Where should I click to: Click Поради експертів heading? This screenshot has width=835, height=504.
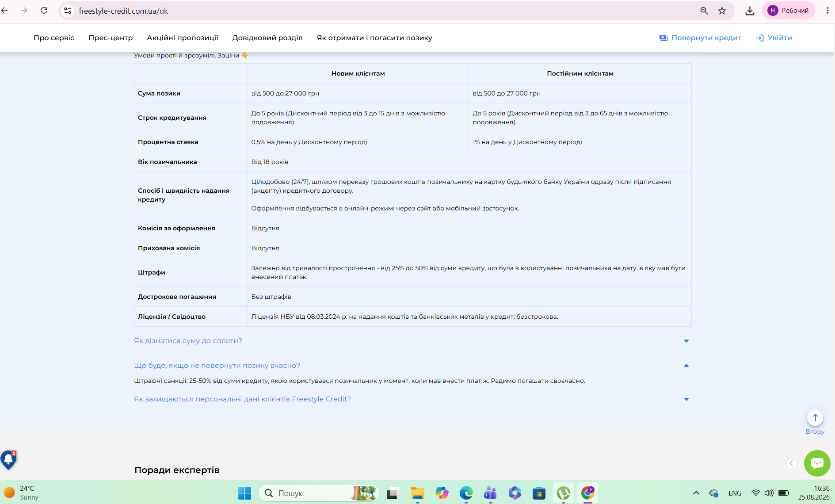coord(177,470)
